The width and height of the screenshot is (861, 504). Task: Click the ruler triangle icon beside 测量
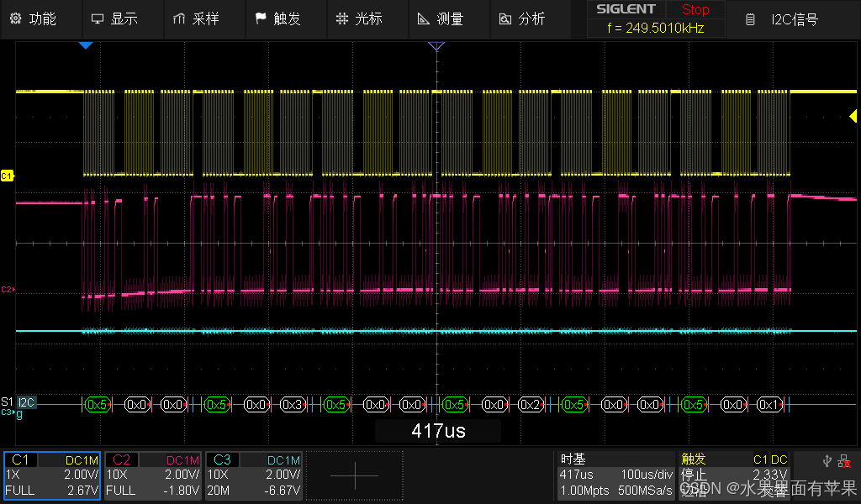[423, 19]
